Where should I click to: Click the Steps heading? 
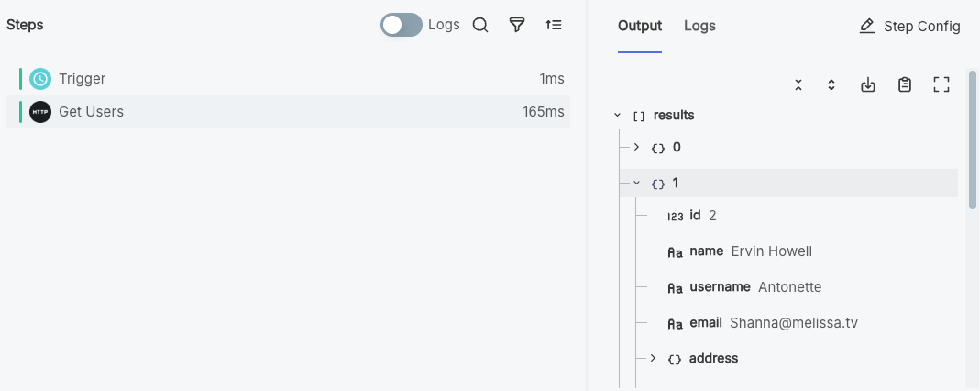coord(25,25)
